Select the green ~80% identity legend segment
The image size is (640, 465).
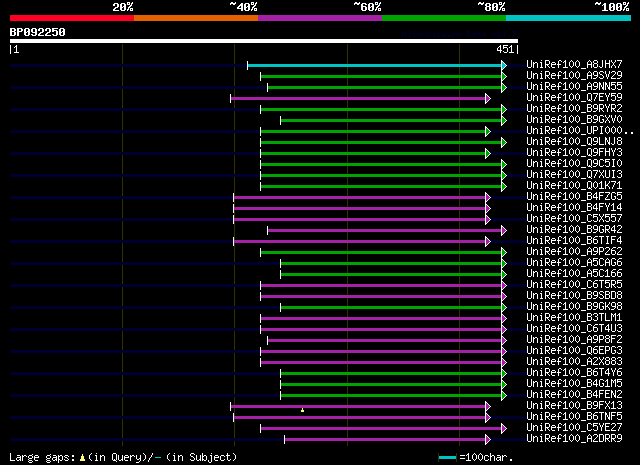pos(444,18)
